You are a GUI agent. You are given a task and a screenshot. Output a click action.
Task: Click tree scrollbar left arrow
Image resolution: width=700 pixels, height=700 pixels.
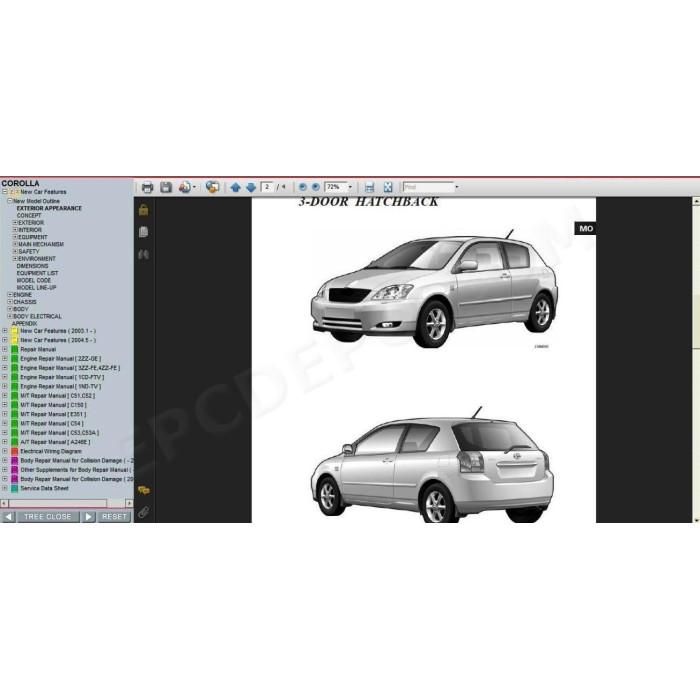point(4,504)
